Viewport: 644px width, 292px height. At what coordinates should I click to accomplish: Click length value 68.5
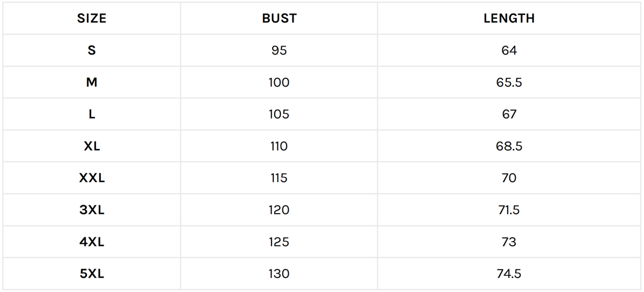point(509,146)
